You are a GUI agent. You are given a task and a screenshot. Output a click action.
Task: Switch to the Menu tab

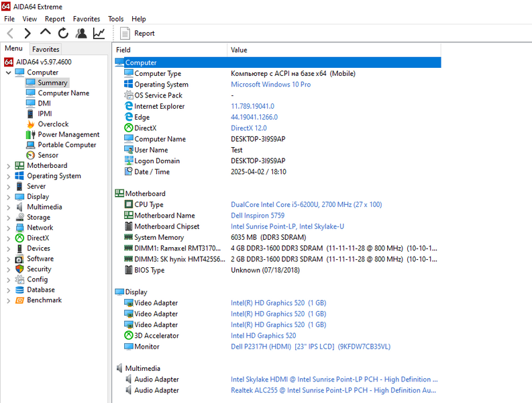click(13, 48)
